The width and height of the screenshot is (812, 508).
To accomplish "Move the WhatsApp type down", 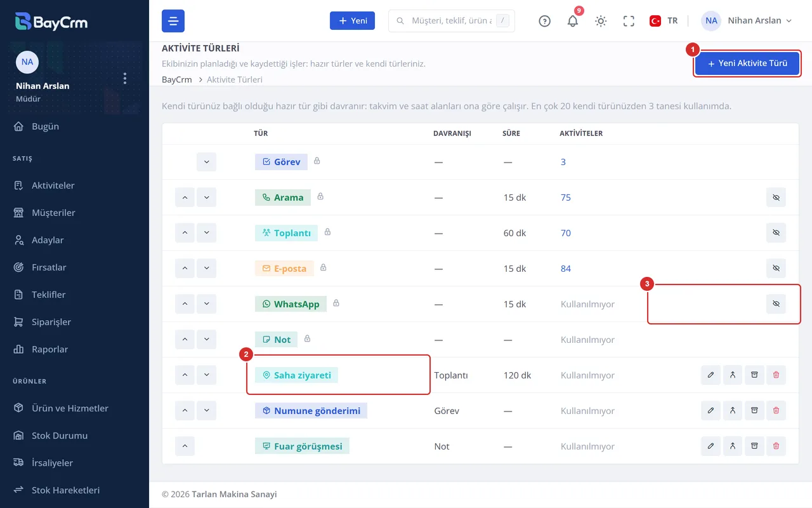I will pyautogui.click(x=206, y=304).
